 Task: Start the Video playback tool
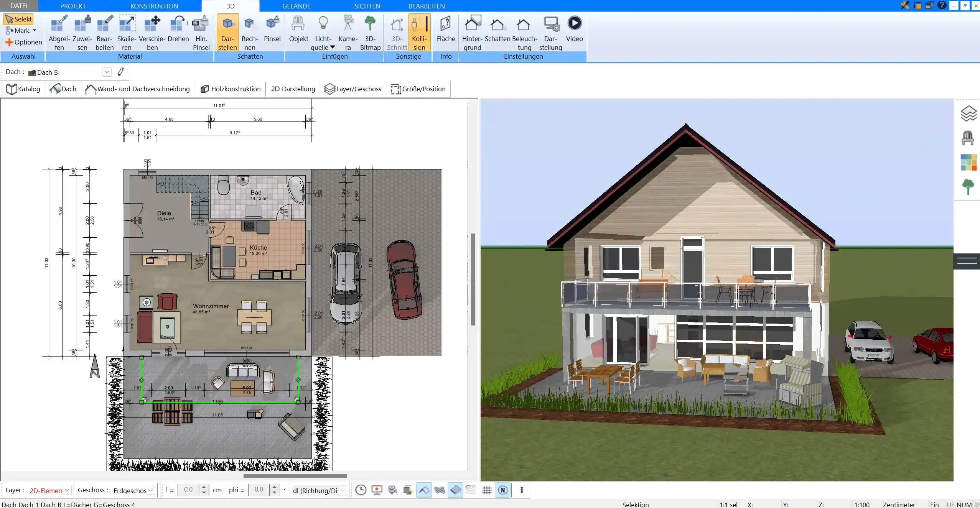tap(574, 29)
